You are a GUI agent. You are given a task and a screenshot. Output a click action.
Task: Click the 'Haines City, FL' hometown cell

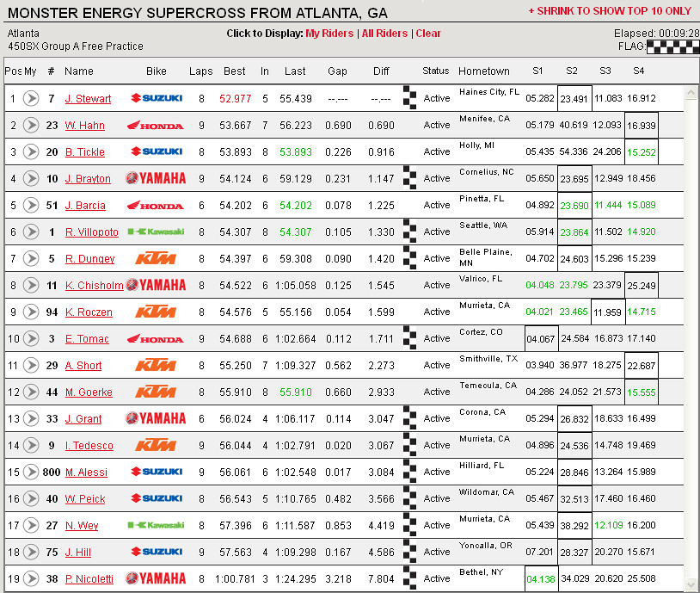click(489, 92)
